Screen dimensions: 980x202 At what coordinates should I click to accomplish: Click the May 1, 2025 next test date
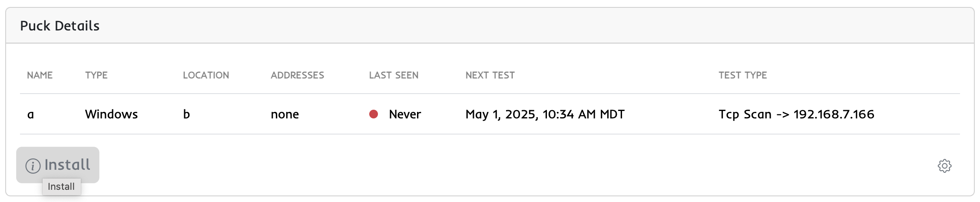point(545,114)
